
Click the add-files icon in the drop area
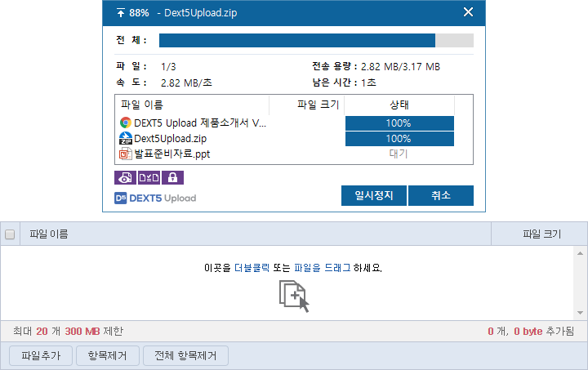(294, 296)
